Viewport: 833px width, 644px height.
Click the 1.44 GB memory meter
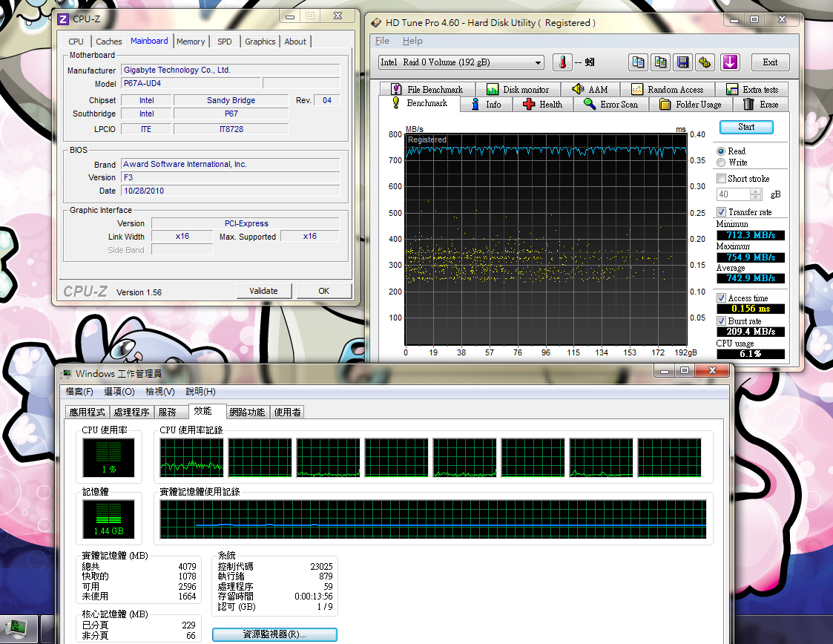click(x=109, y=519)
